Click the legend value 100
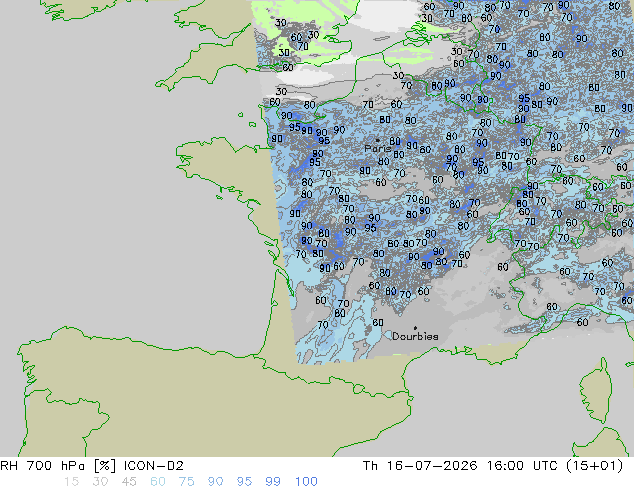The image size is (634, 490). (x=306, y=482)
